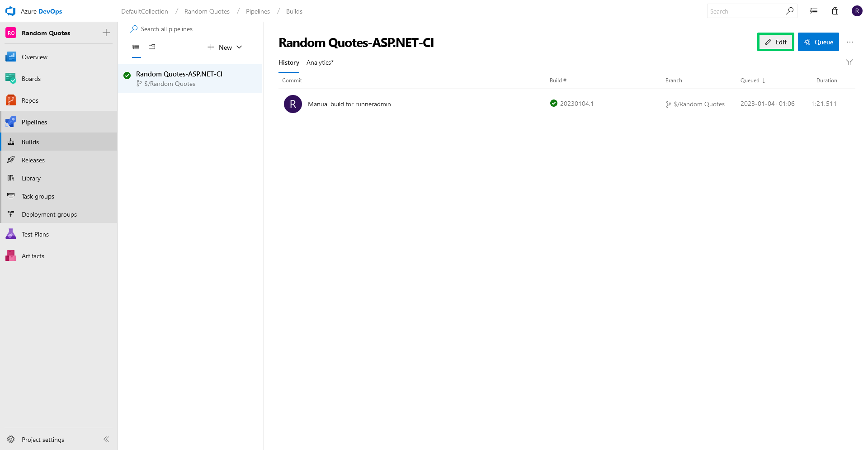868x450 pixels.
Task: Click the Edit button
Action: (776, 42)
